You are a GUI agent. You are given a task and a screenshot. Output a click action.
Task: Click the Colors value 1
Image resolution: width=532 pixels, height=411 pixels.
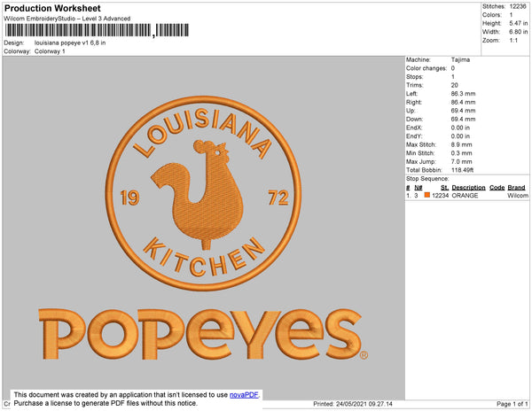511,15
